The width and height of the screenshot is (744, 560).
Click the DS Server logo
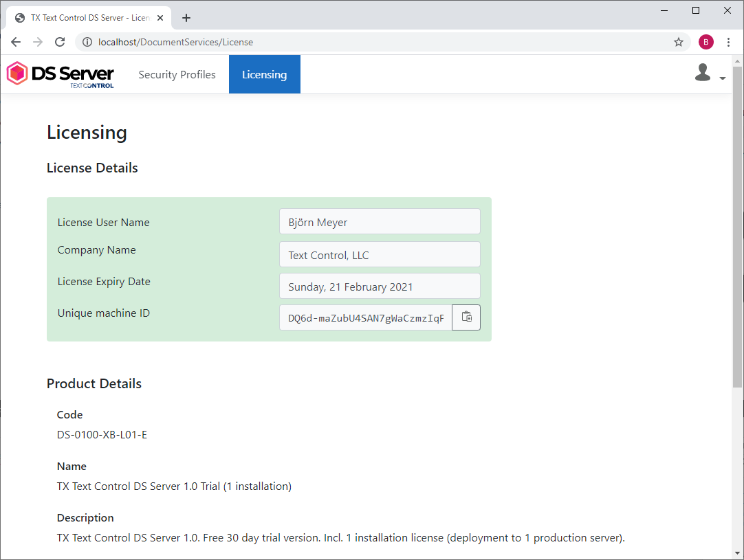click(61, 74)
